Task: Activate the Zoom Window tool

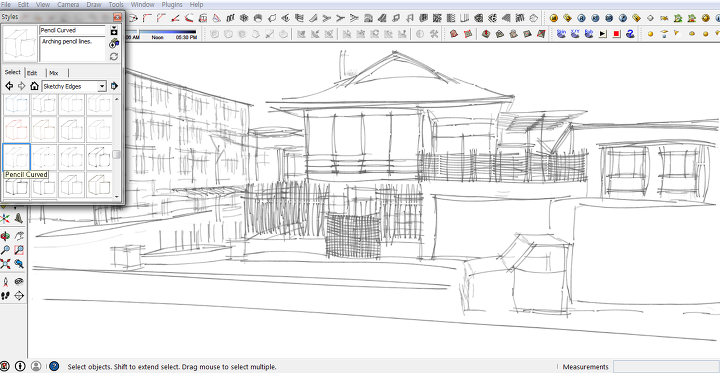Action: (19, 250)
